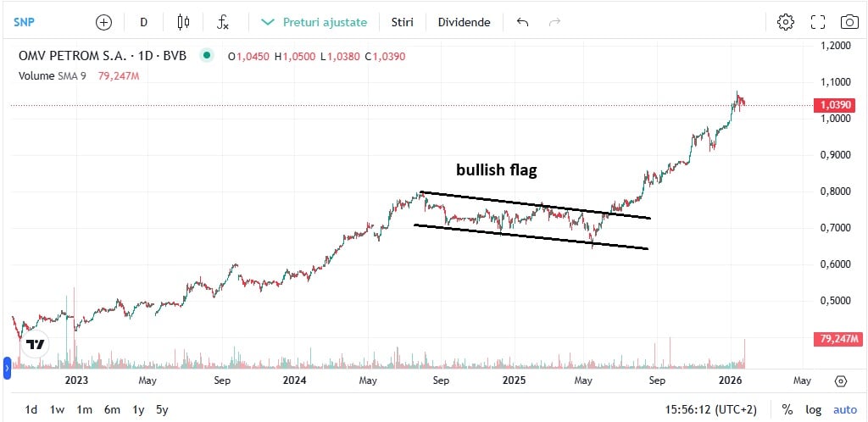
Task: Toggle auto scale mode
Action: [x=845, y=410]
